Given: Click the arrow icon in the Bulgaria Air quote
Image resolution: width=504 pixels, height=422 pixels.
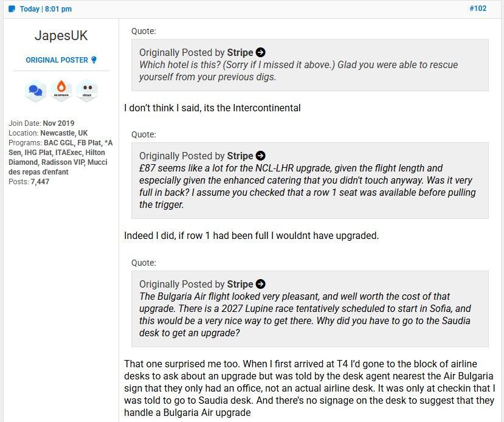Looking at the screenshot, I should point(260,284).
